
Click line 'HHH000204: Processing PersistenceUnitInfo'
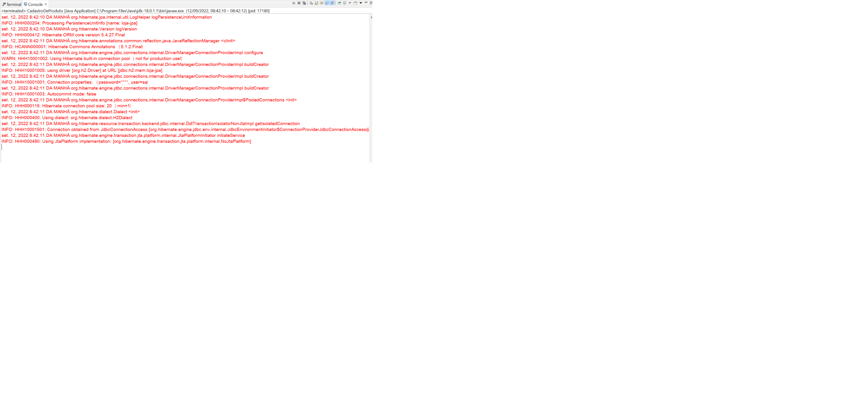(x=69, y=23)
